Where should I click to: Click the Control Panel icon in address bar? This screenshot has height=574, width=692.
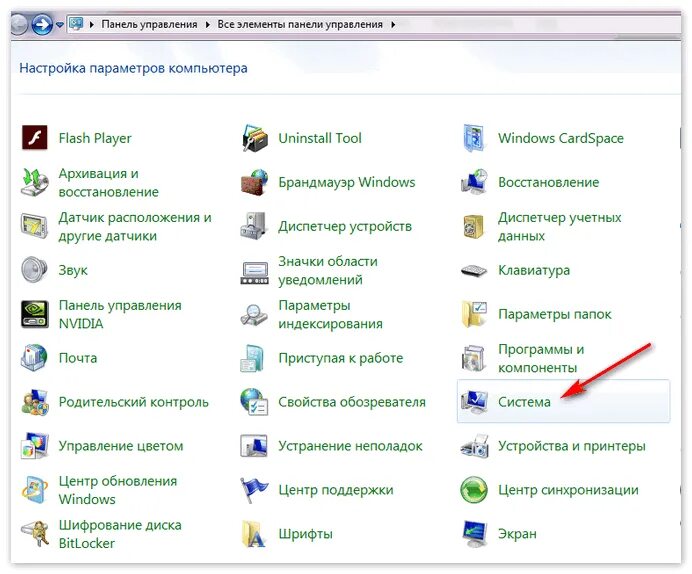tap(76, 24)
